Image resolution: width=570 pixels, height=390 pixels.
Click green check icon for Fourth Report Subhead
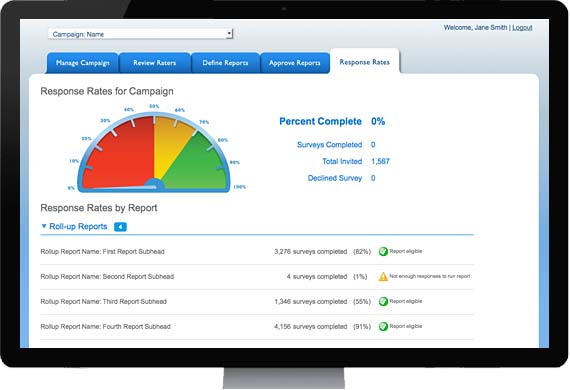(383, 326)
